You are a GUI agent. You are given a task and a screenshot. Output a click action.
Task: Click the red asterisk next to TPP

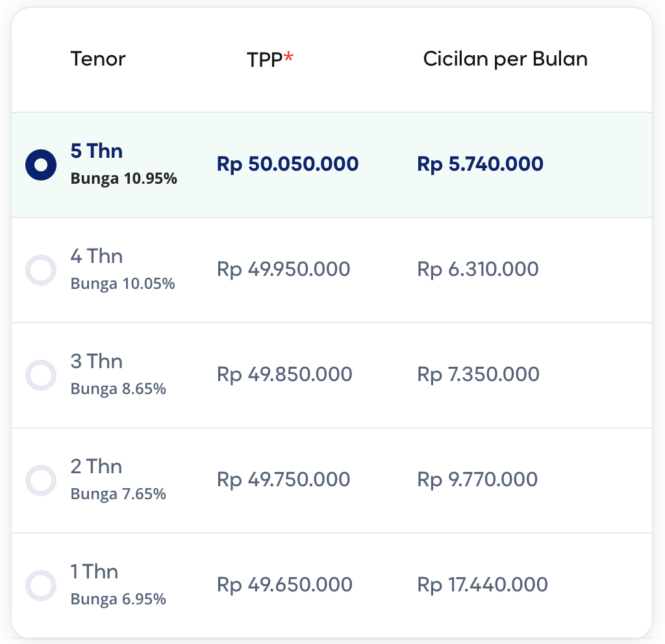click(288, 56)
